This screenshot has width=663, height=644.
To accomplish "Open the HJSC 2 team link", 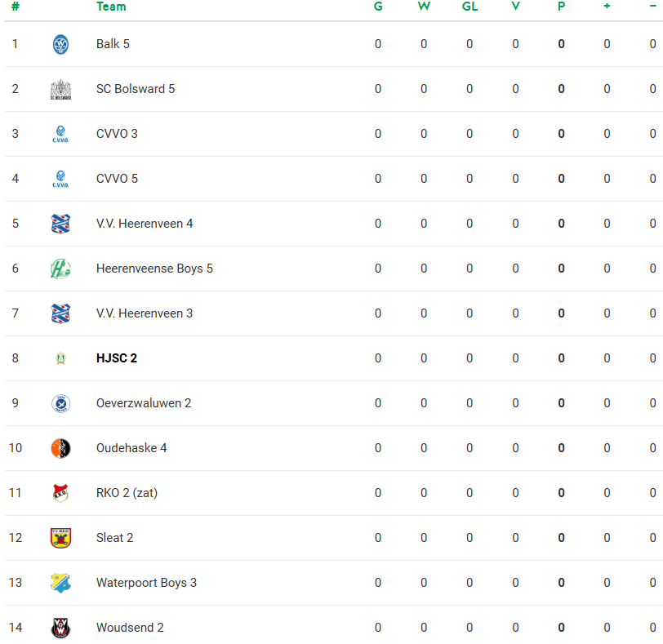I will point(117,358).
